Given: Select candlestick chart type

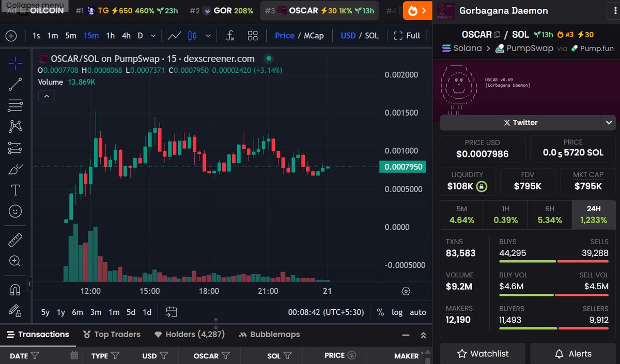Looking at the screenshot, I should (x=193, y=36).
